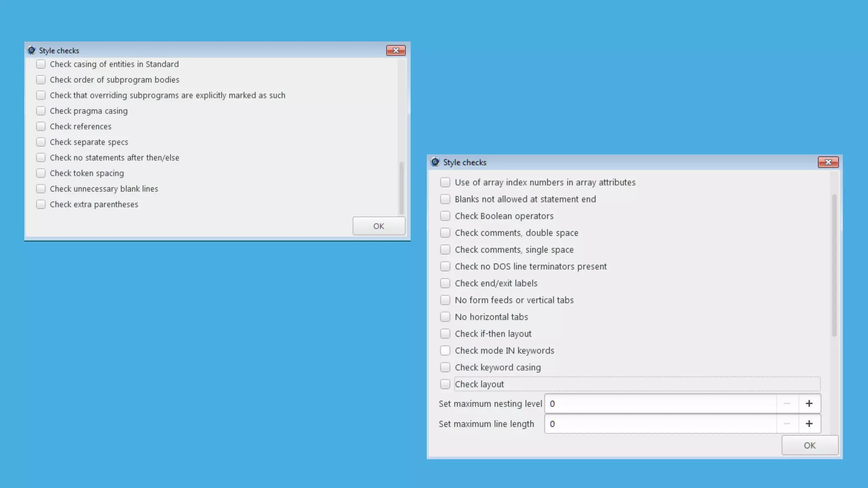This screenshot has height=488, width=868.
Task: Click minus on maximum nesting level
Action: pos(787,403)
